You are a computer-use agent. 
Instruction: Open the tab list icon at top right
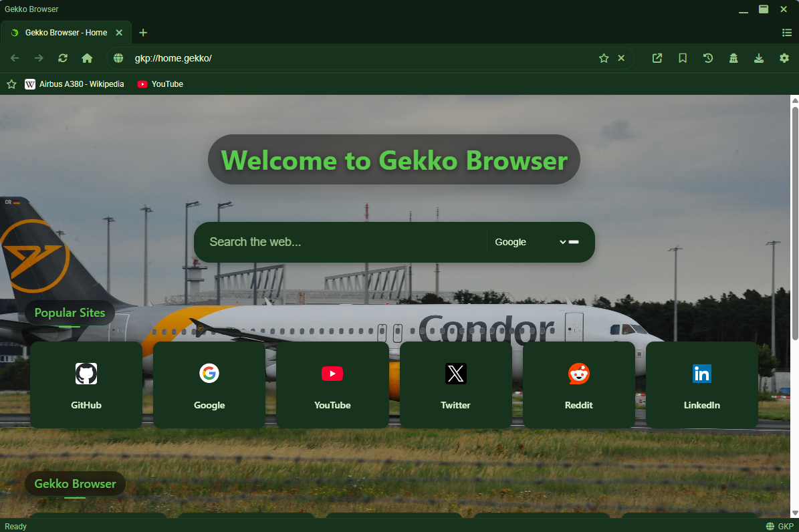787,33
